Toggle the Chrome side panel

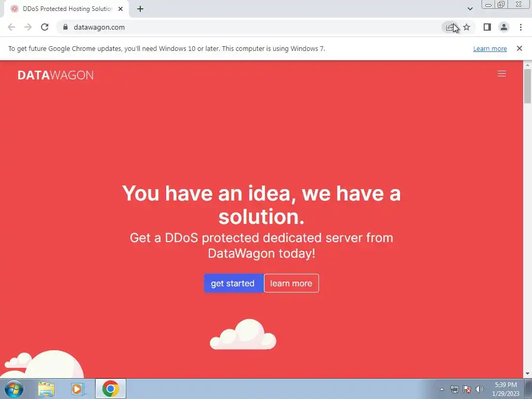coord(487,27)
